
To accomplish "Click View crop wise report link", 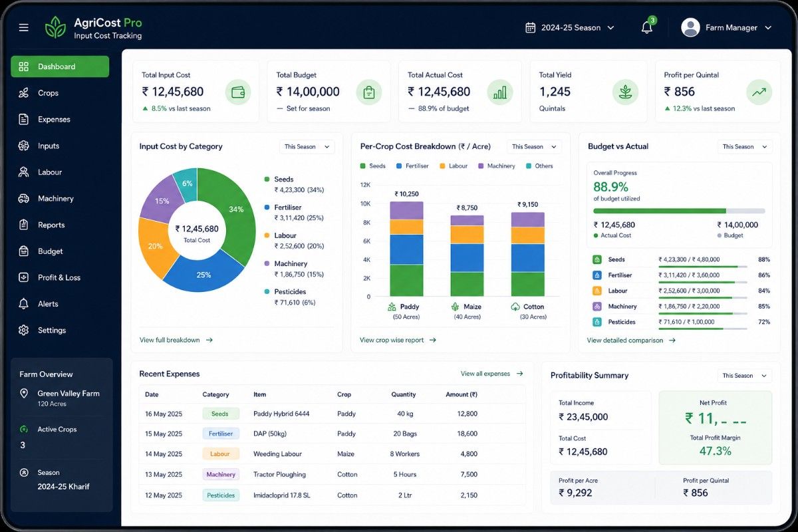I will coord(398,340).
